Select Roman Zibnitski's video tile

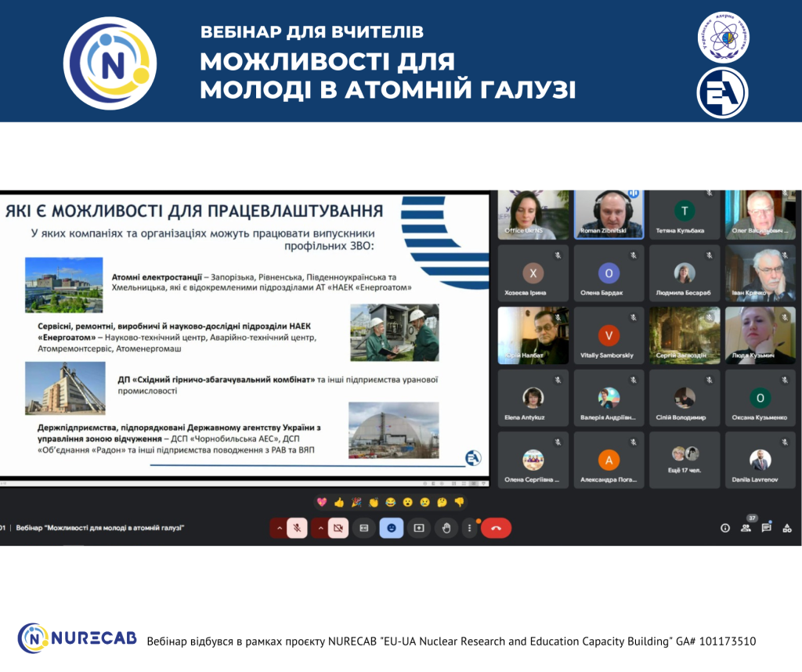(x=609, y=215)
